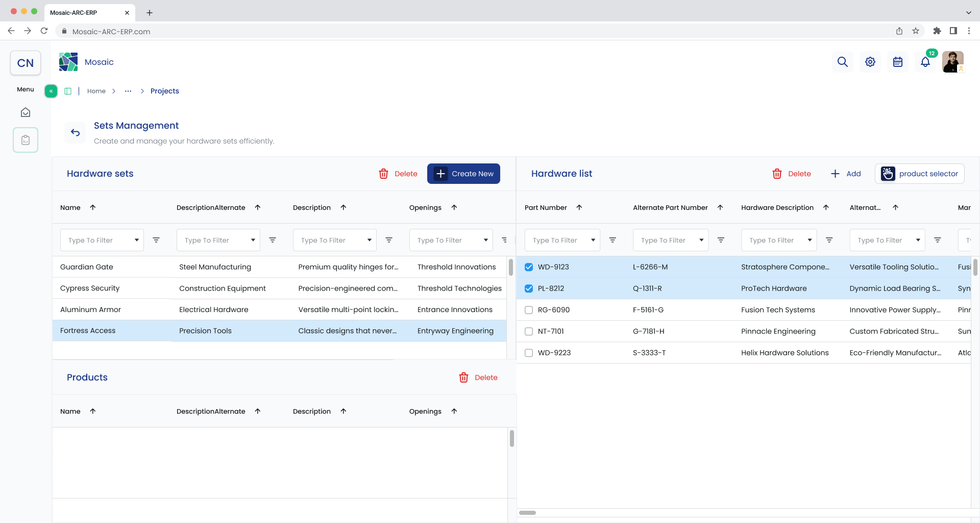Image resolution: width=980 pixels, height=523 pixels.
Task: Sort Products table by Openings arrow
Action: pyautogui.click(x=454, y=411)
